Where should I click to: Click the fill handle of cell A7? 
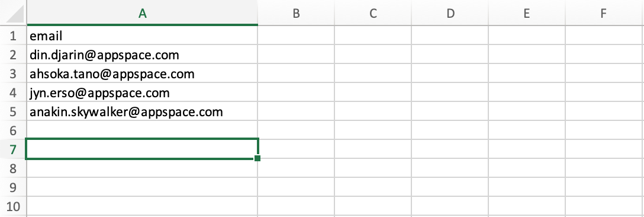[257, 158]
